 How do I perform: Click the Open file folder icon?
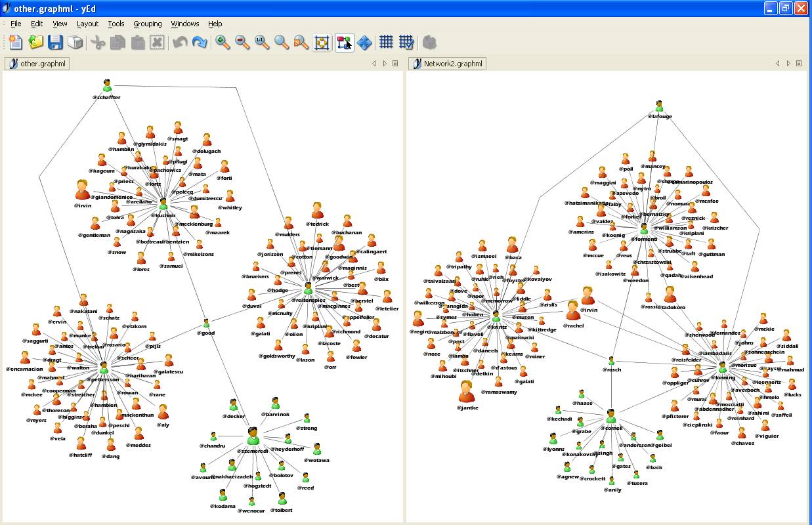(35, 43)
